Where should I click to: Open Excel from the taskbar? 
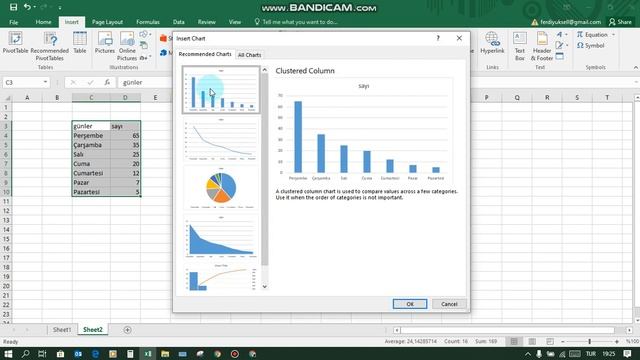pos(147,354)
